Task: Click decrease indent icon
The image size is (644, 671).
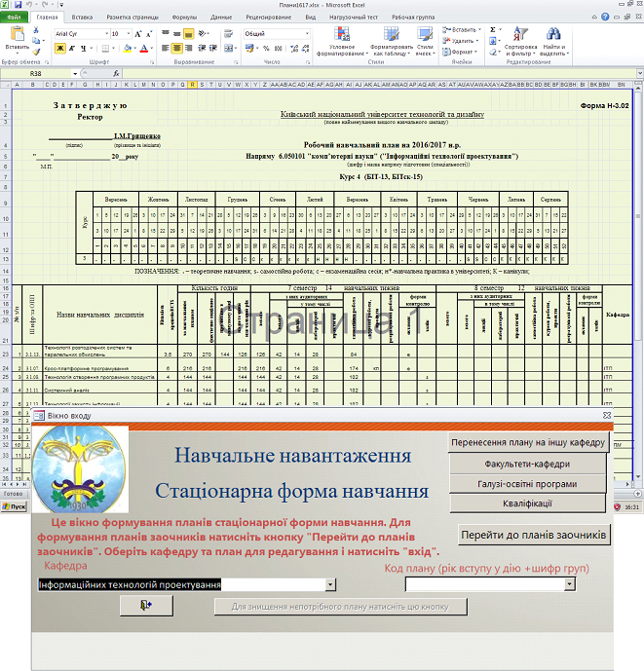Action: (x=202, y=49)
